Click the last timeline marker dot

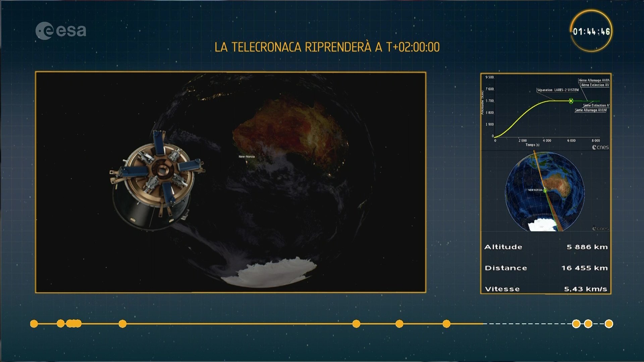(609, 323)
